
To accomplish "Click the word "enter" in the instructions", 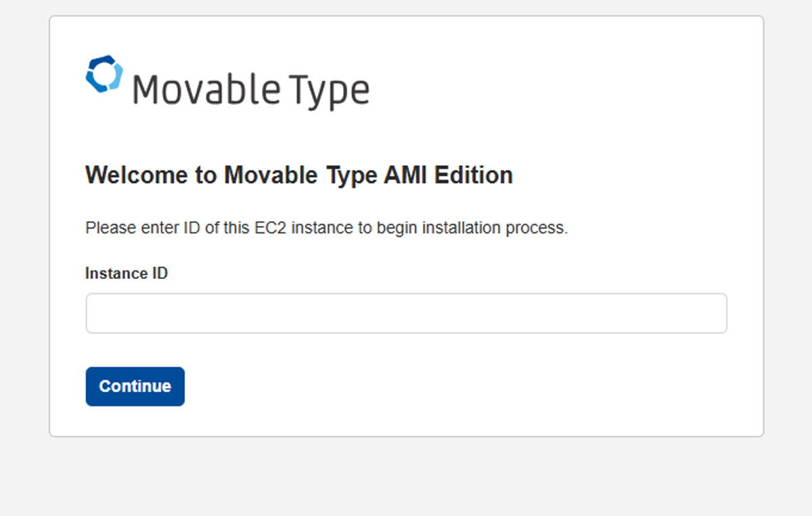I will [160, 228].
